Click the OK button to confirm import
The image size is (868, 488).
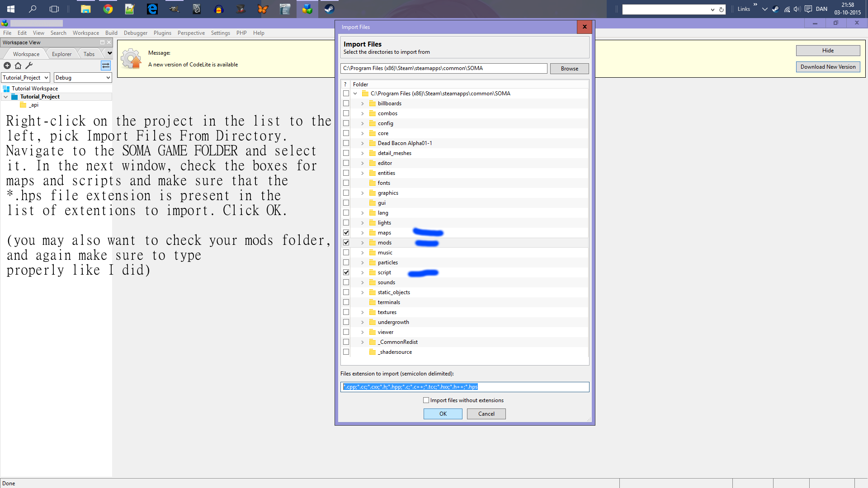click(443, 413)
